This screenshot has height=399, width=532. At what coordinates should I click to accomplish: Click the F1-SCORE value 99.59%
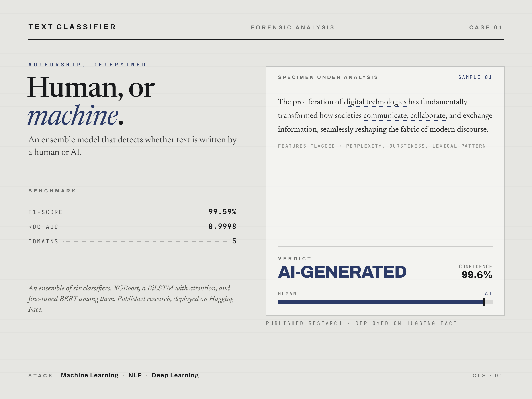pos(223,212)
